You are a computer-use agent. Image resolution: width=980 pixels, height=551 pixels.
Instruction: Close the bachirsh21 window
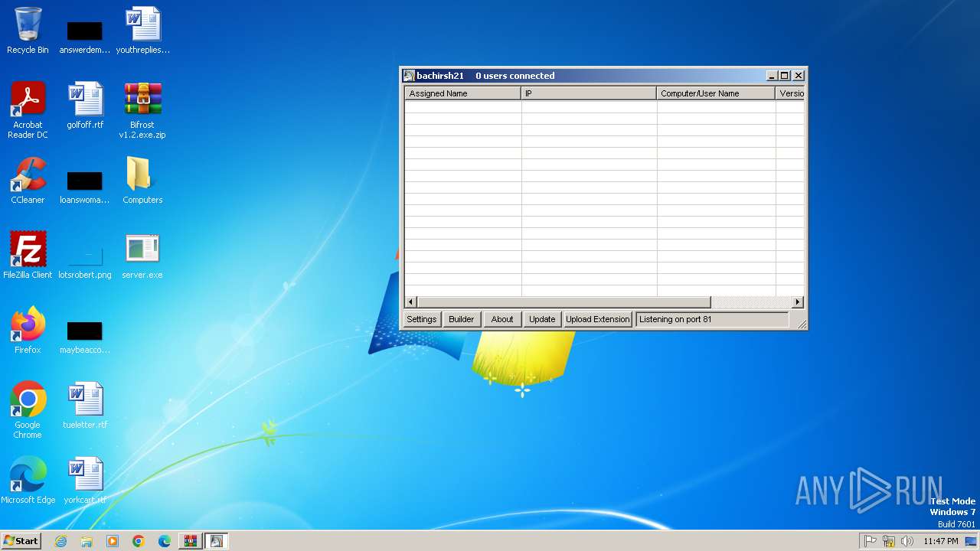[x=799, y=76]
